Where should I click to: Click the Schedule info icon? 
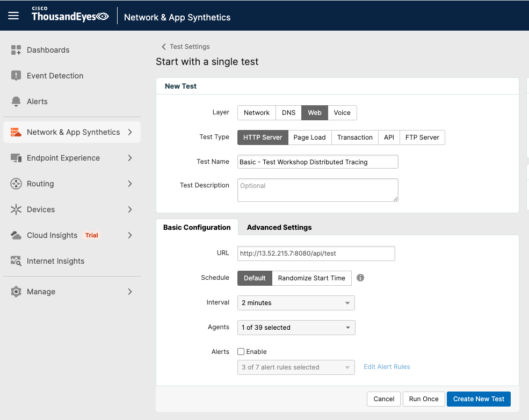tap(360, 278)
